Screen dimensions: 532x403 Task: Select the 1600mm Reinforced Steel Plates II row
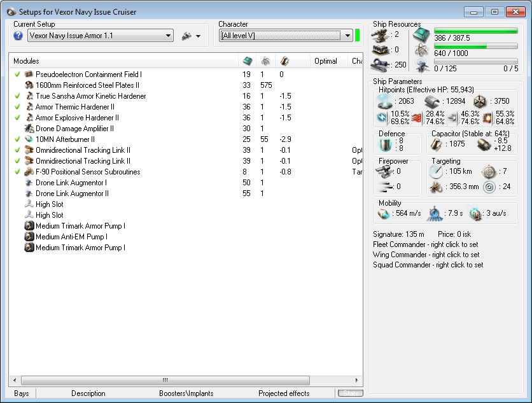(x=186, y=85)
